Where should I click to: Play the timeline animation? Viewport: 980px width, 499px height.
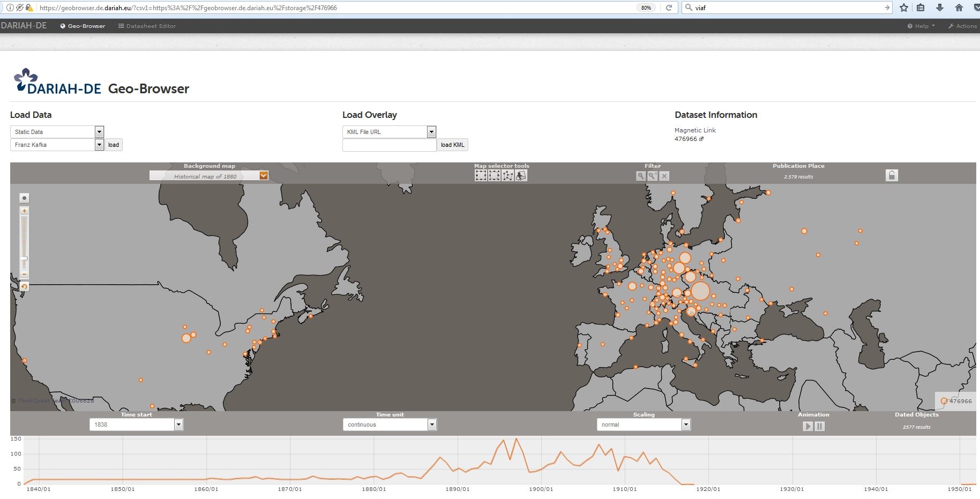pyautogui.click(x=808, y=426)
